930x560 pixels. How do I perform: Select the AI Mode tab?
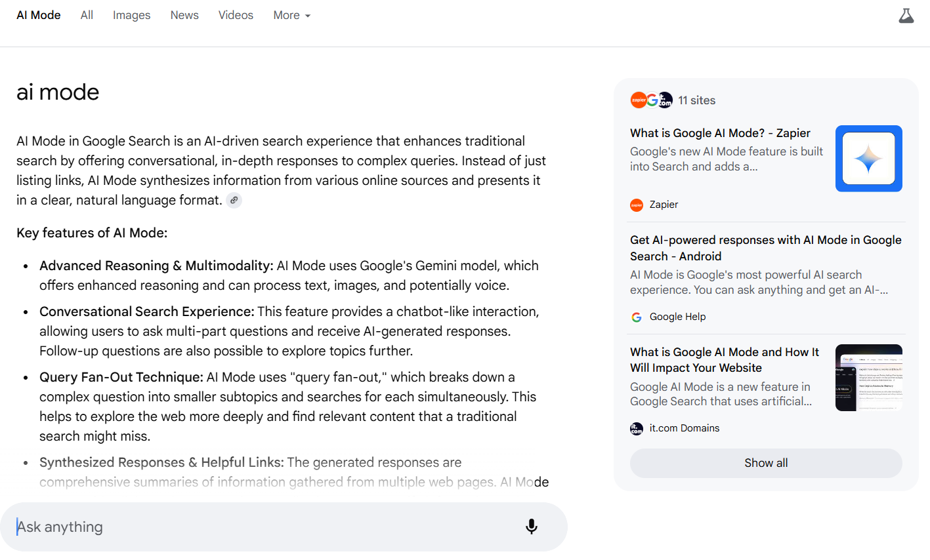pyautogui.click(x=39, y=15)
